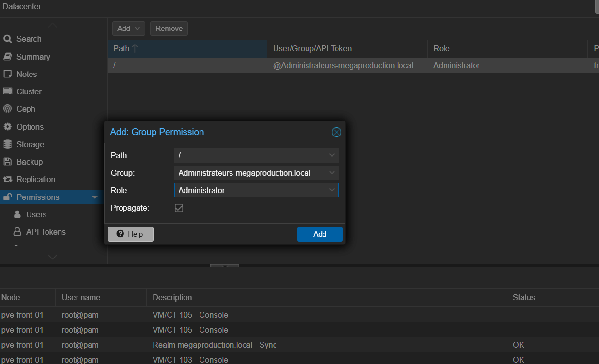Image resolution: width=599 pixels, height=364 pixels.
Task: Click the Options gear icon
Action: [7, 127]
